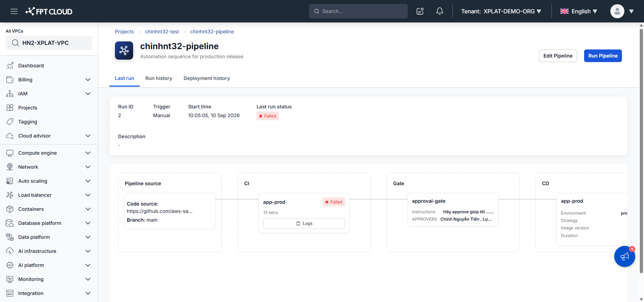Click the Failed badge under Last run status

(x=268, y=116)
